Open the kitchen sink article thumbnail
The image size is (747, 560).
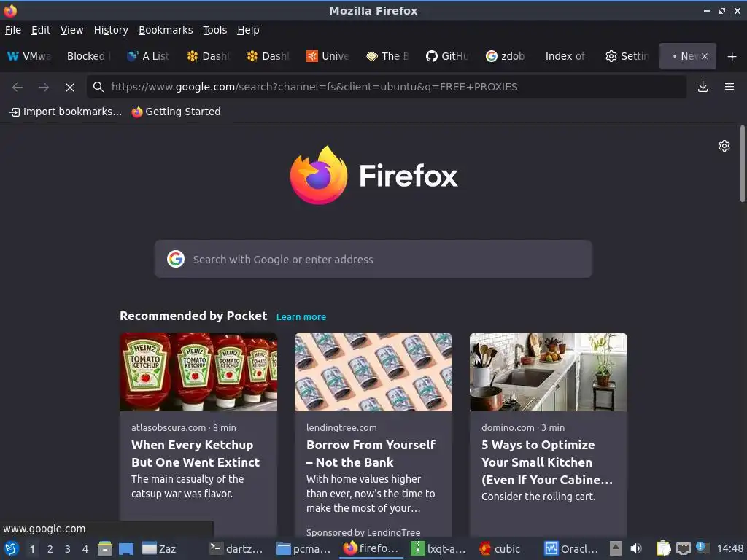tap(549, 372)
